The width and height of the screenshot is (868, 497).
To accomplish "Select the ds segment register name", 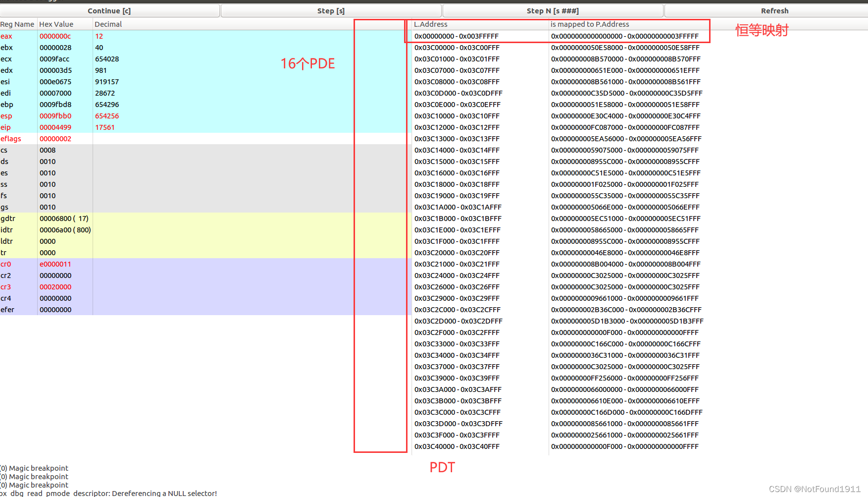I will (x=4, y=162).
